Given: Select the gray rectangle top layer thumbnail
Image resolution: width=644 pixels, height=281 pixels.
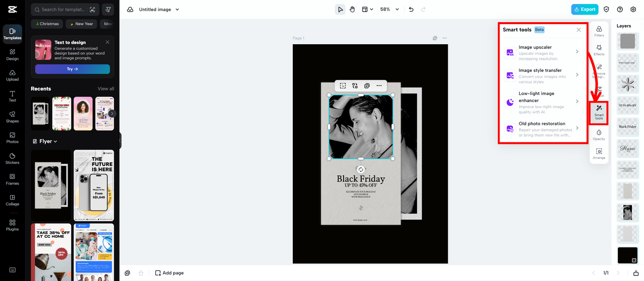Looking at the screenshot, I should pos(627,41).
